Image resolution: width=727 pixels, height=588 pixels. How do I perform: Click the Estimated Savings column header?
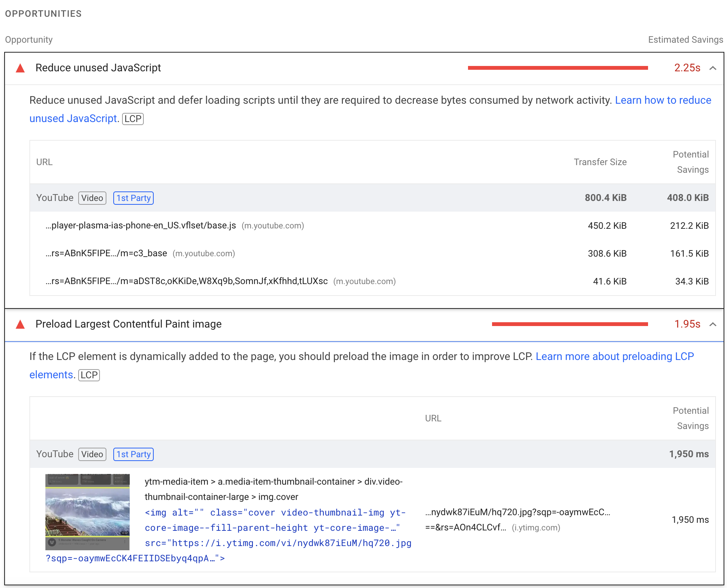[685, 39]
